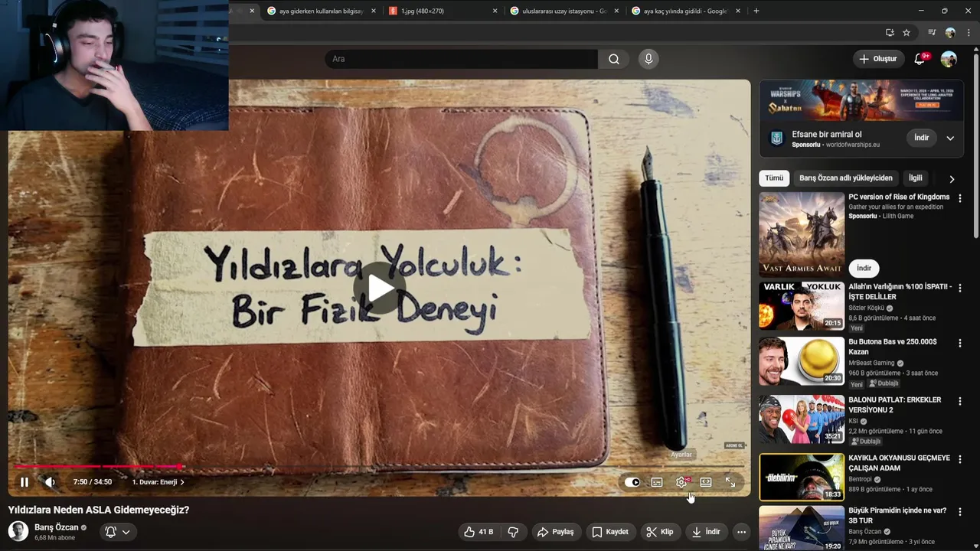The width and height of the screenshot is (980, 551).
Task: Turn on subtitles with the captions icon
Action: click(657, 482)
